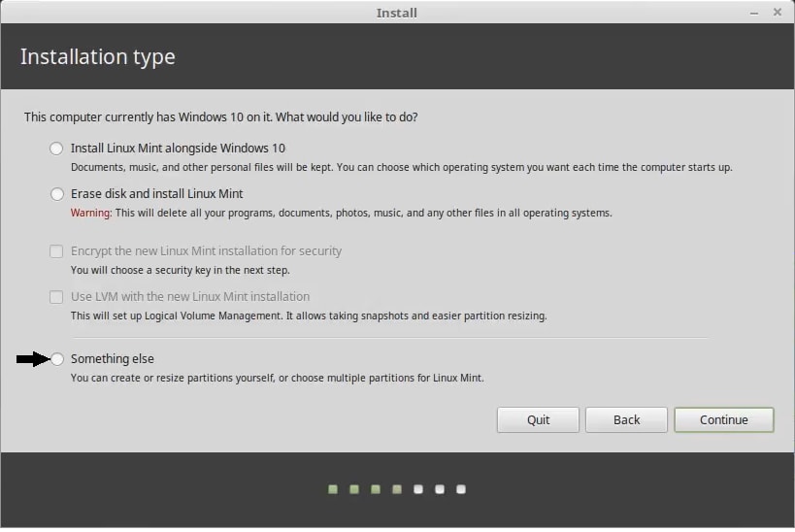795x532 pixels.
Task: Click the Windows 10 question text
Action: click(221, 117)
